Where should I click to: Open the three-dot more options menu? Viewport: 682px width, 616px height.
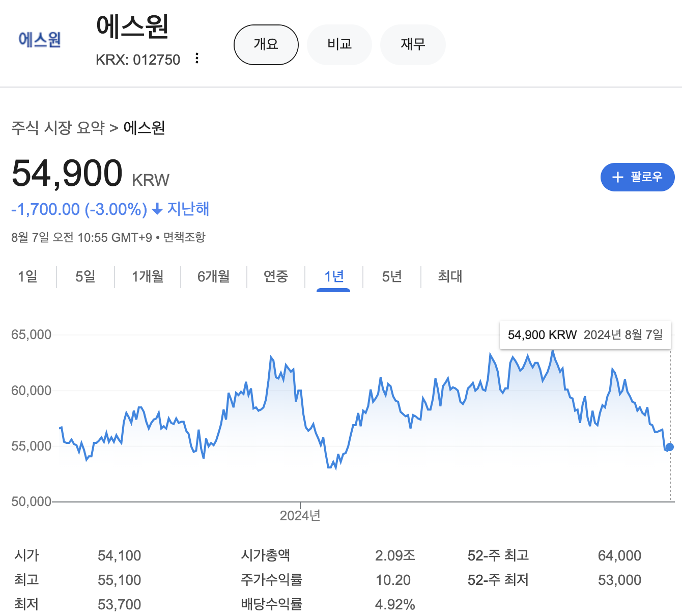pyautogui.click(x=197, y=59)
